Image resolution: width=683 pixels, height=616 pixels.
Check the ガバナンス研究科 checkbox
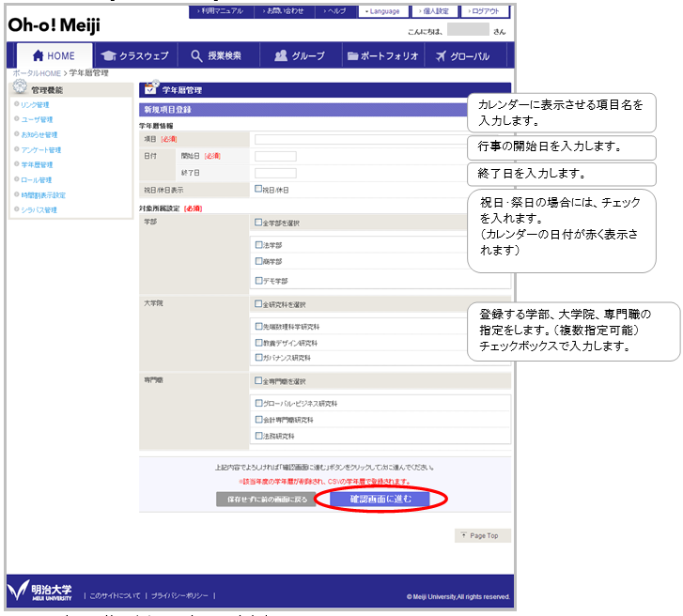click(258, 358)
